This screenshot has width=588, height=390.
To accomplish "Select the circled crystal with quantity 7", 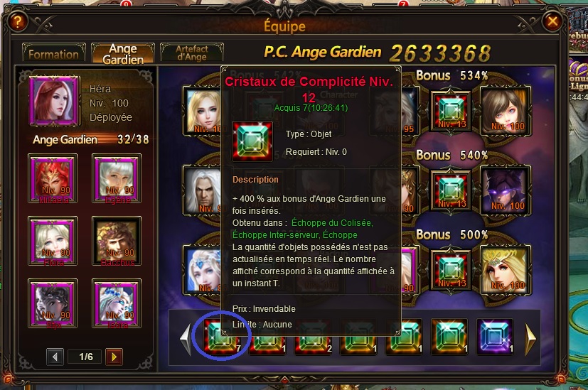I will [x=222, y=337].
